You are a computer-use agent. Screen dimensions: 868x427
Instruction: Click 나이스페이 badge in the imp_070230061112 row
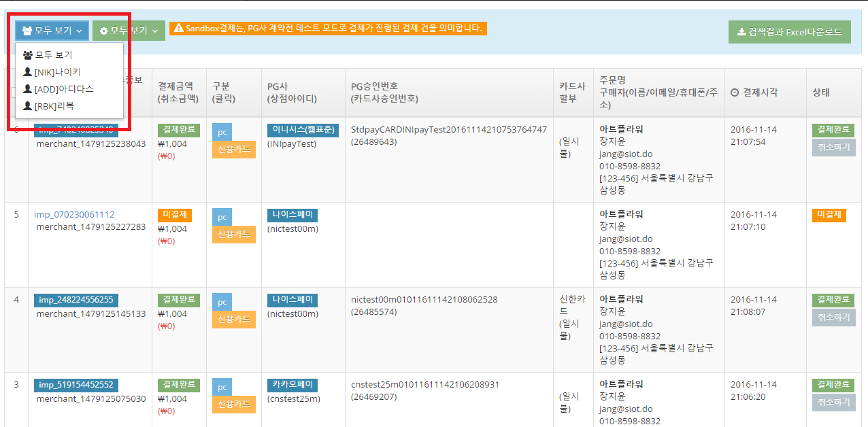coord(293,215)
